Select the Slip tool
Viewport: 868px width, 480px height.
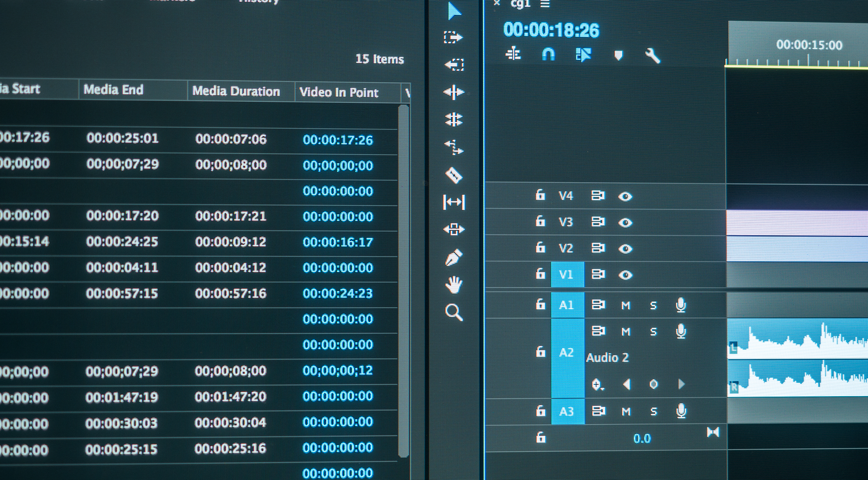(x=453, y=202)
